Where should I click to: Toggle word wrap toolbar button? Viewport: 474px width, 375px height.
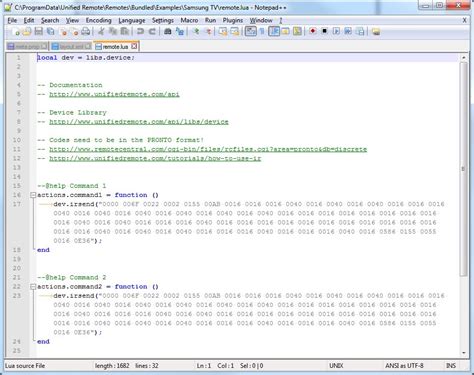(251, 32)
